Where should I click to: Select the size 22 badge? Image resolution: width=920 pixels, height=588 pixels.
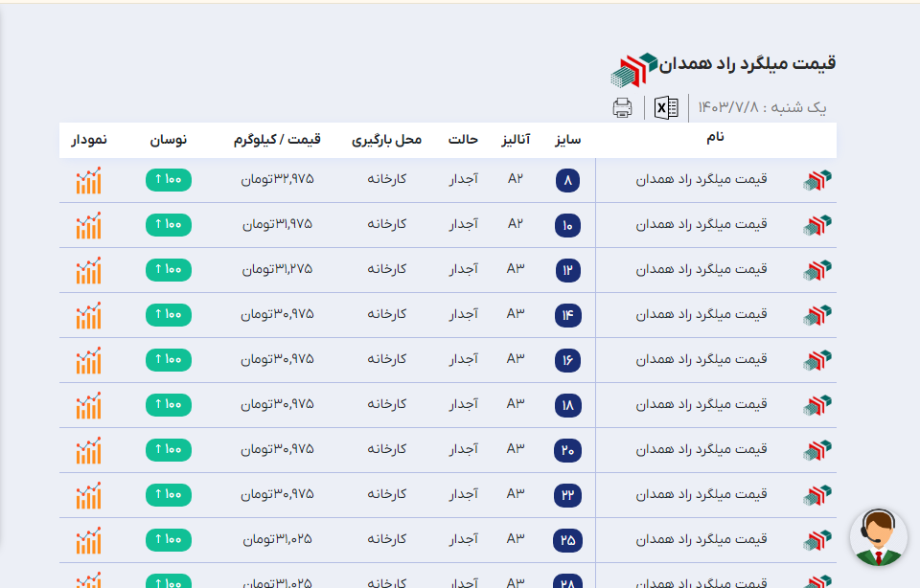pyautogui.click(x=567, y=495)
